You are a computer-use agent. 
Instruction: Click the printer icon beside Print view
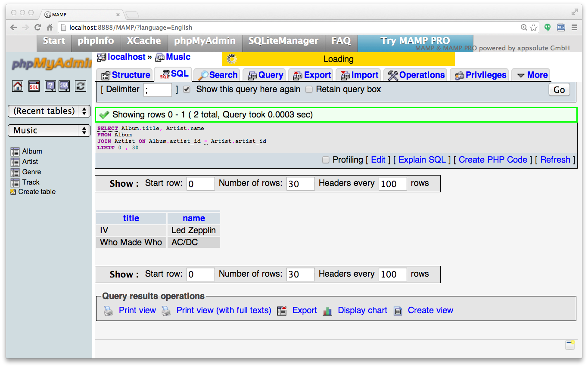coord(109,311)
